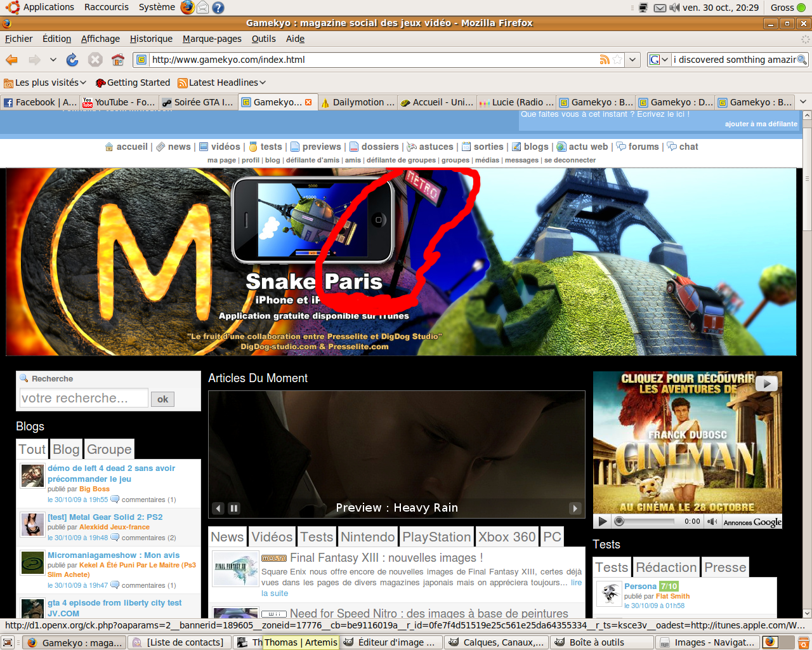This screenshot has width=812, height=650.
Task: Expand Latest Headlines bookmark dropdown
Action: coord(263,83)
